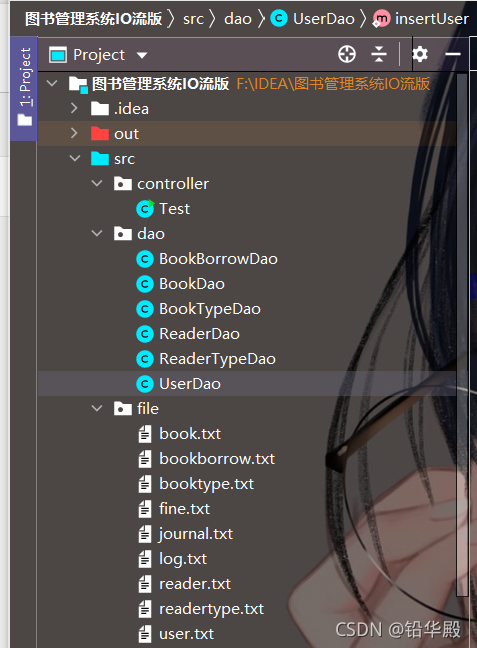Select the journal.txt file name
Viewport: 477px width, 648px height.
[x=196, y=534]
